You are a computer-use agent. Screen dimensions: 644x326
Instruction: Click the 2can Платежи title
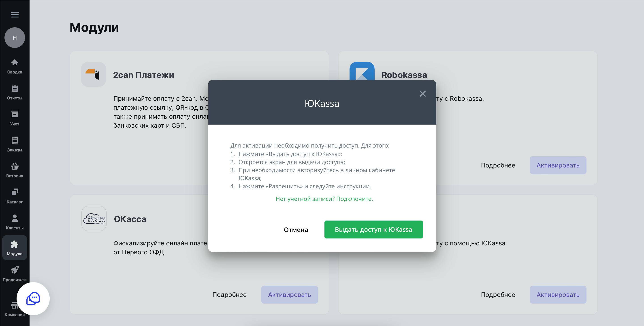tap(143, 75)
